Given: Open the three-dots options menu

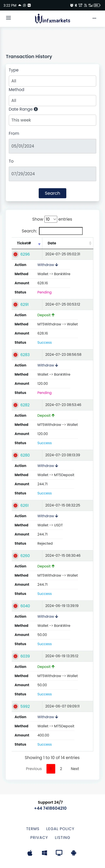Looking at the screenshot, I should click(x=94, y=18).
